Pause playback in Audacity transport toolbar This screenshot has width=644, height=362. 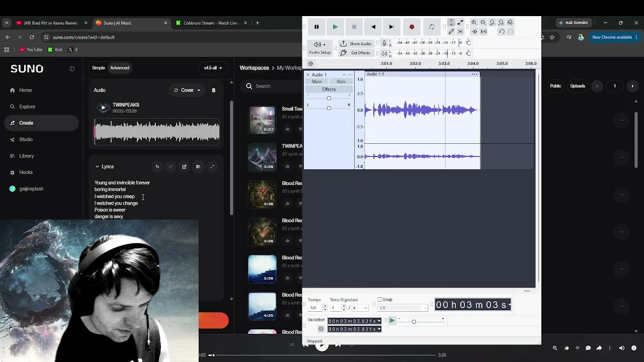pyautogui.click(x=316, y=27)
